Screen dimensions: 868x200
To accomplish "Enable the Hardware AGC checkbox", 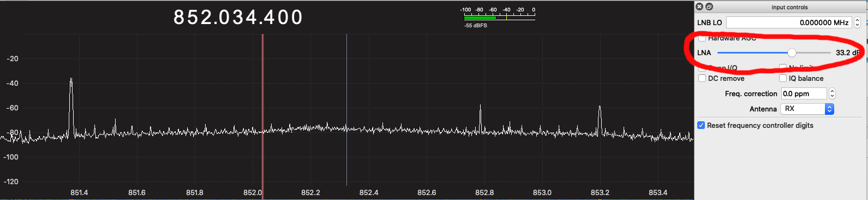I will tap(703, 38).
